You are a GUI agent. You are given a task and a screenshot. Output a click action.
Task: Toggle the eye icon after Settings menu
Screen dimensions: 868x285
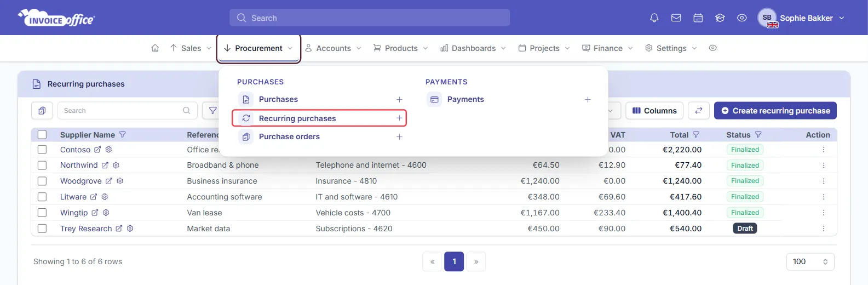click(x=712, y=48)
